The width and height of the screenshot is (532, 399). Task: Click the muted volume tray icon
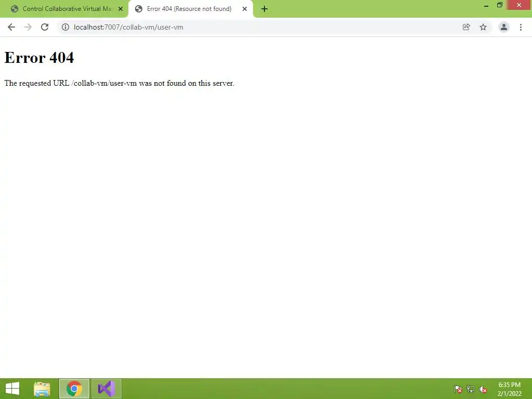pyautogui.click(x=483, y=389)
